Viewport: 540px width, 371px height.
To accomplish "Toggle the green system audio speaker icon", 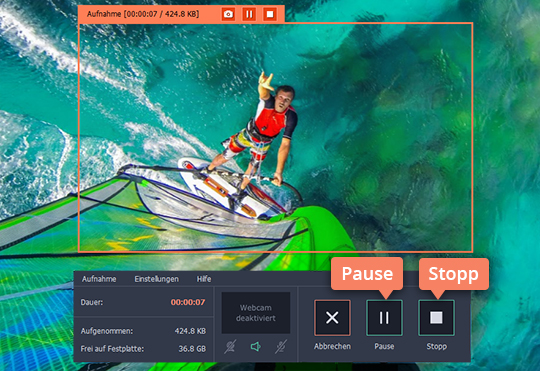I will tap(256, 347).
